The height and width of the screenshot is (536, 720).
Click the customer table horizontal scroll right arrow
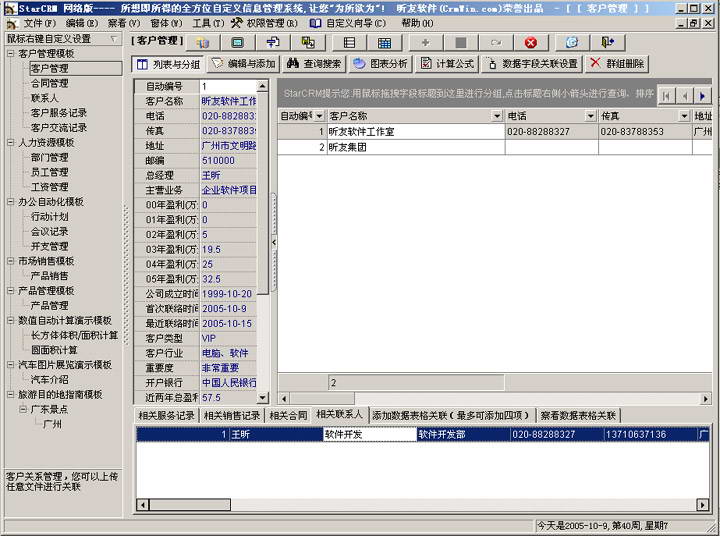pyautogui.click(x=706, y=399)
